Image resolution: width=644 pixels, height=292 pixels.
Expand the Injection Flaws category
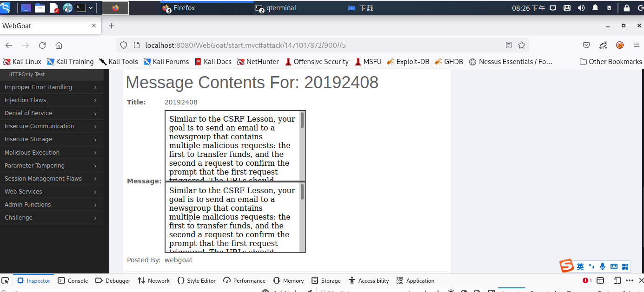click(x=52, y=100)
